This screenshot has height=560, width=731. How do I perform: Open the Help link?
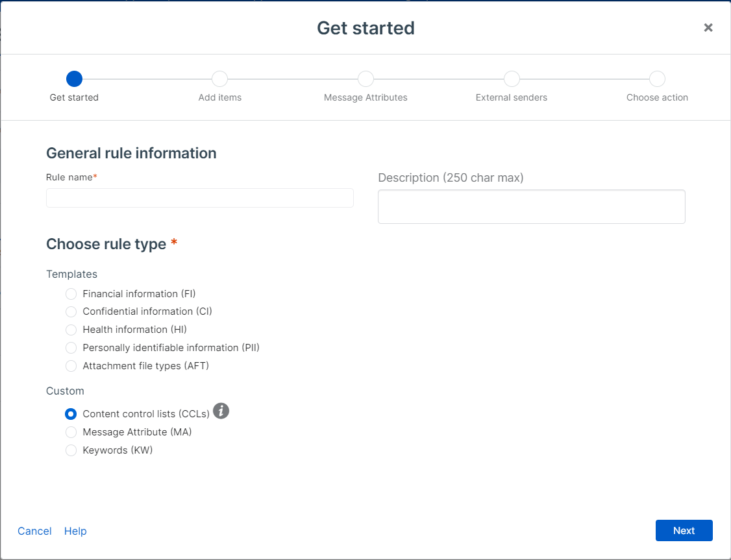click(75, 531)
